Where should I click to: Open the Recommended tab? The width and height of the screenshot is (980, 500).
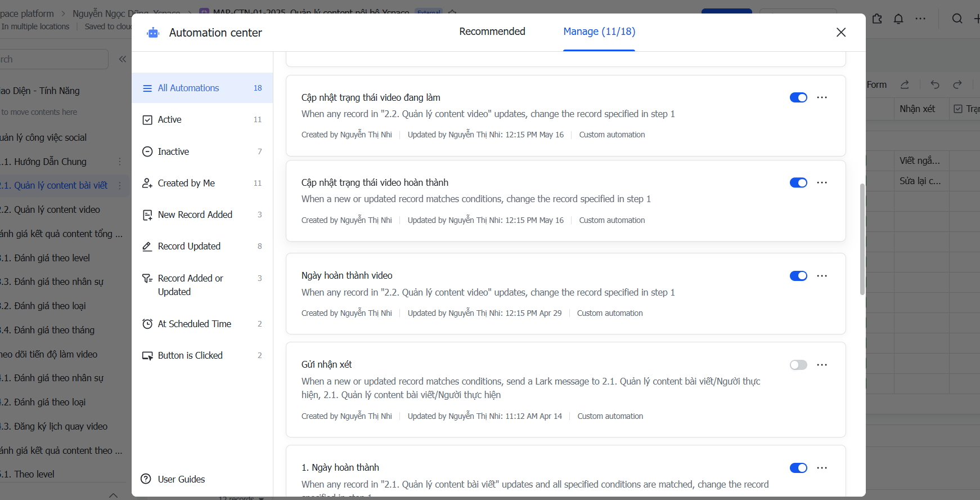(x=492, y=32)
